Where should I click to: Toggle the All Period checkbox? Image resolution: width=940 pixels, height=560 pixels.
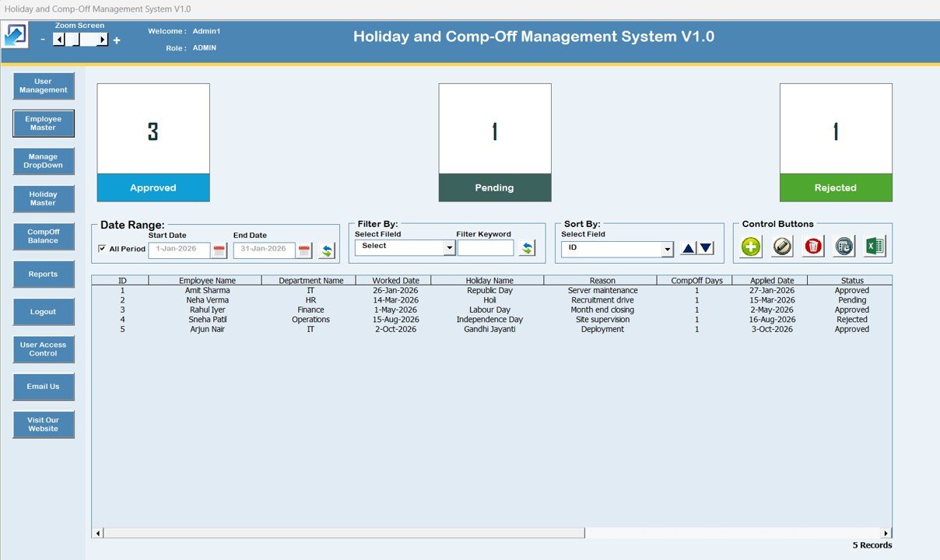pos(102,249)
